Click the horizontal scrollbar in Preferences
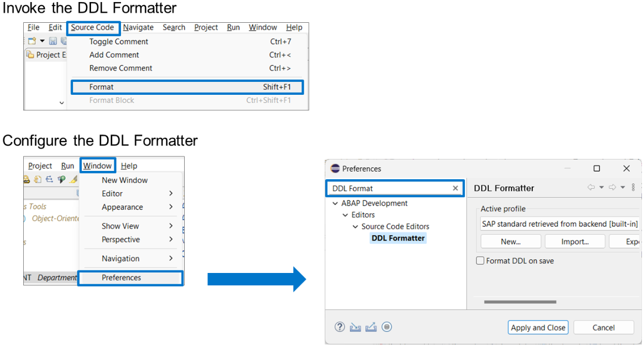 point(520,302)
